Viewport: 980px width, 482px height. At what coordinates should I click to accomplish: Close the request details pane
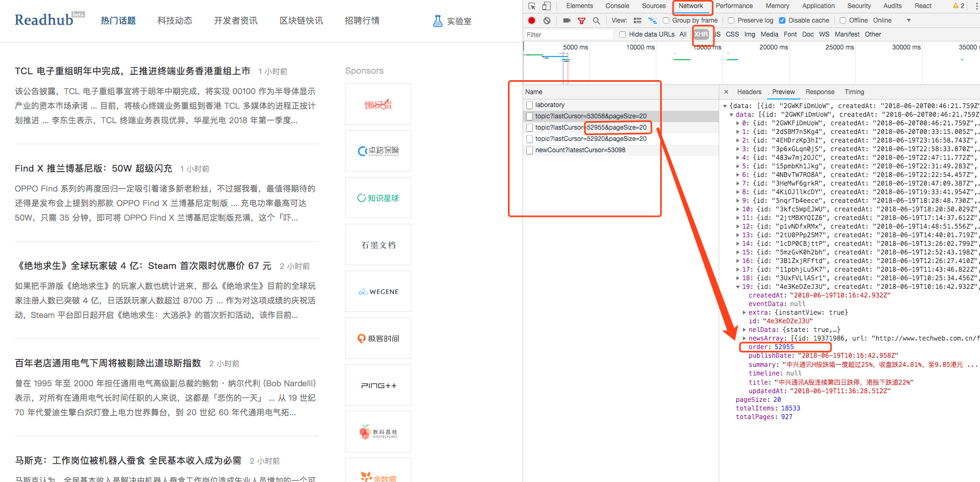click(x=726, y=92)
